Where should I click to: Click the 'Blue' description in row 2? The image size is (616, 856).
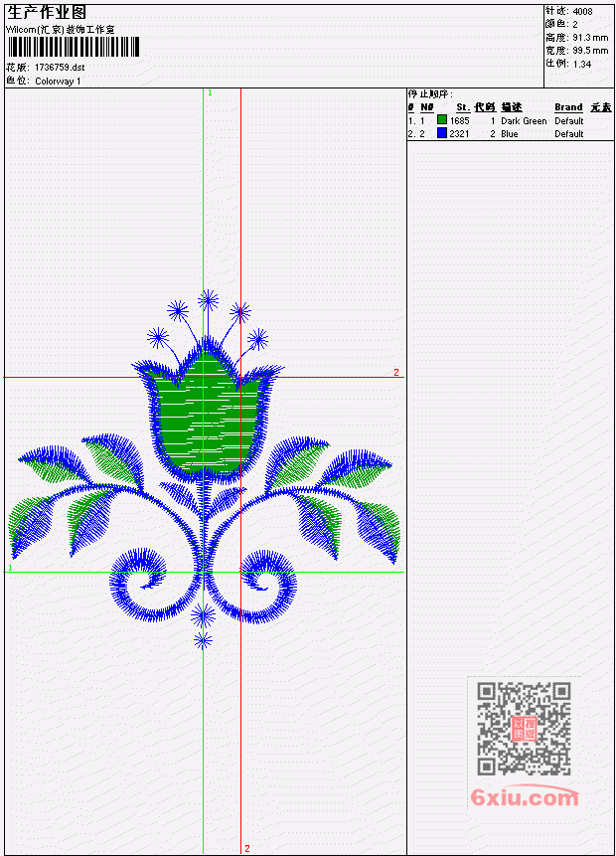(x=510, y=134)
